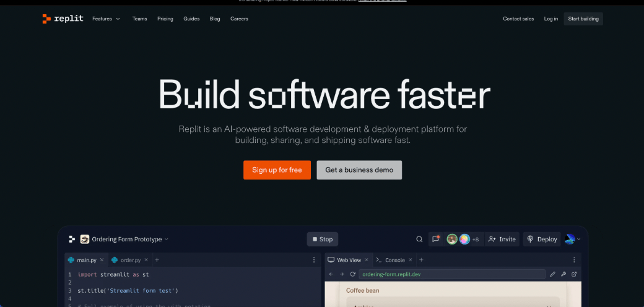
Task: Click the Replit logo in header
Action: coord(63,19)
